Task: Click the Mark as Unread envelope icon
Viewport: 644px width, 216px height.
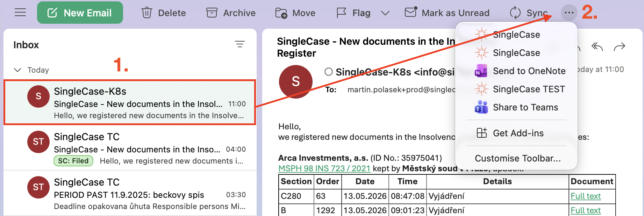Action: [411, 12]
